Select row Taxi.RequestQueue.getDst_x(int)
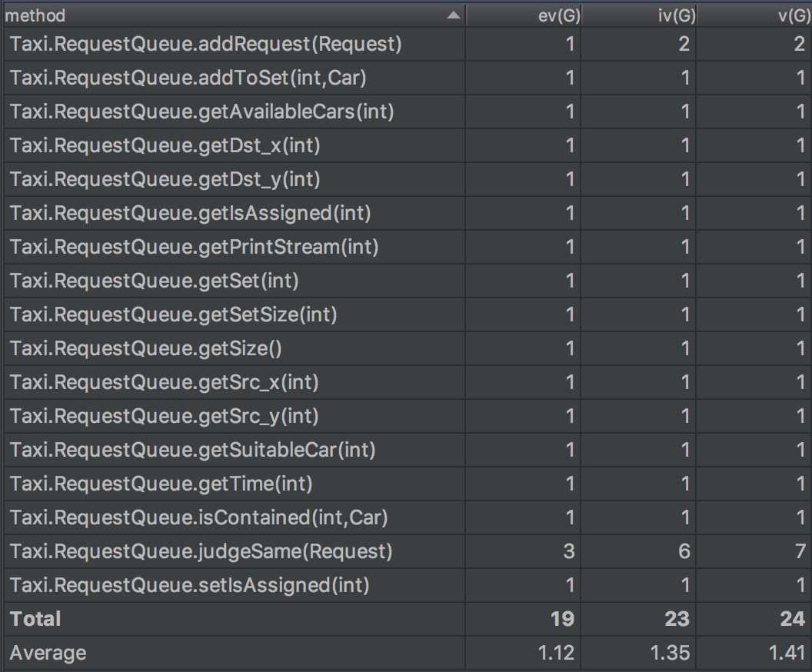812x672 pixels. 406,145
